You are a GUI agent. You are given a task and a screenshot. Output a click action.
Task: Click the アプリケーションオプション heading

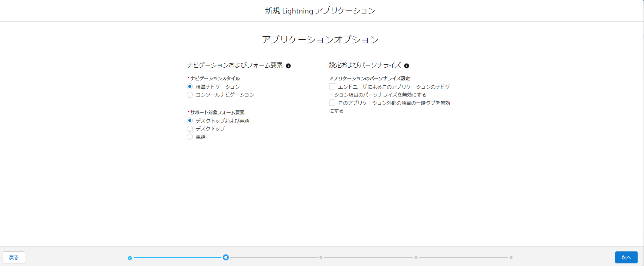click(320, 40)
